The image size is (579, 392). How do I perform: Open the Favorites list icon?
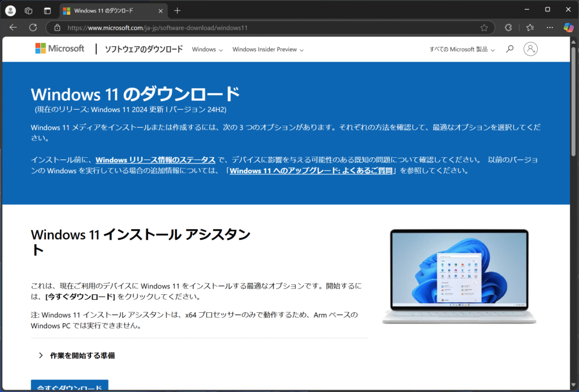point(530,28)
